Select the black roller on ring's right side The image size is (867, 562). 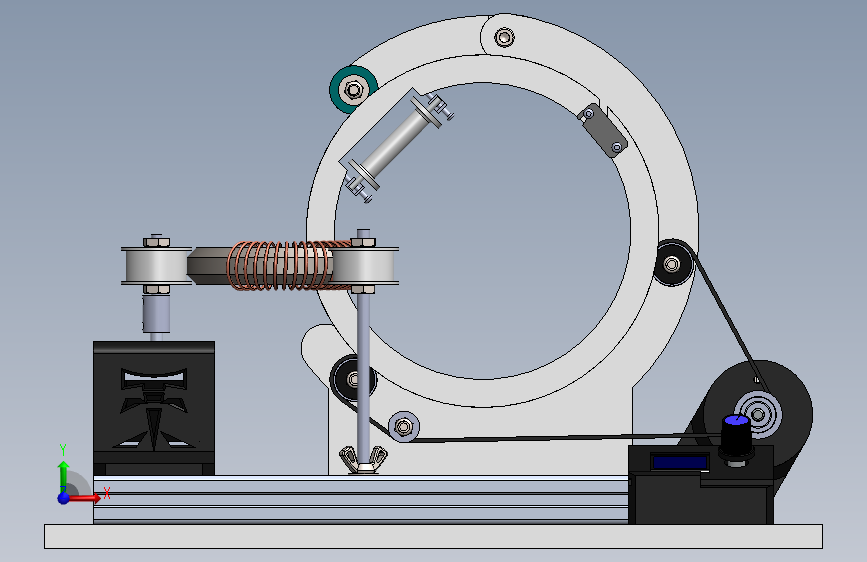coord(673,263)
